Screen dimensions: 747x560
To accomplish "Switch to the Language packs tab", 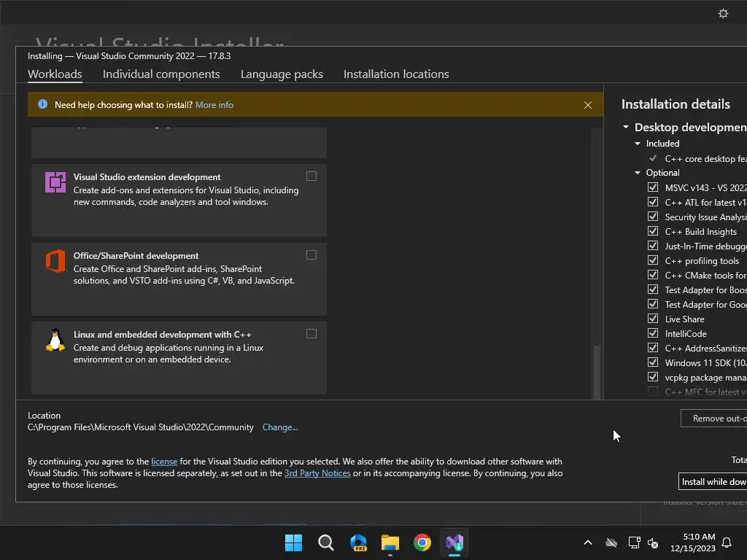I will point(282,74).
